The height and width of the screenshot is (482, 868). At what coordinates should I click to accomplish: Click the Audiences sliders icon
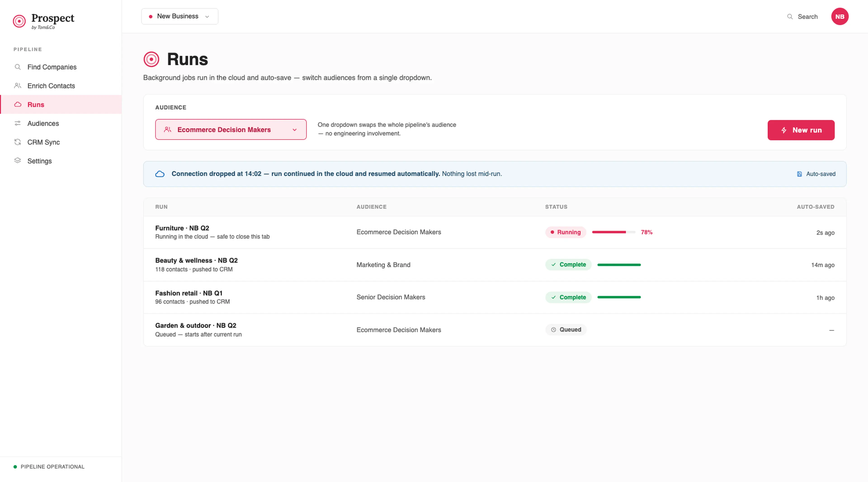[18, 123]
